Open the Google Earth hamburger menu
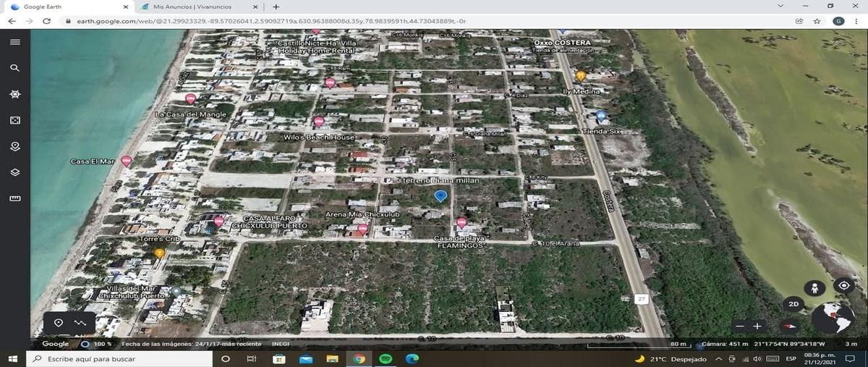 tap(15, 42)
